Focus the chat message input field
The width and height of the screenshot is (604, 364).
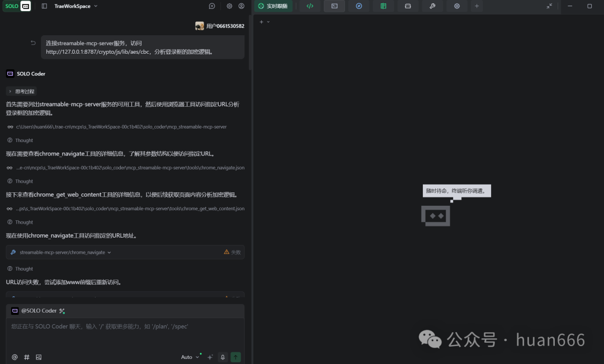point(125,333)
